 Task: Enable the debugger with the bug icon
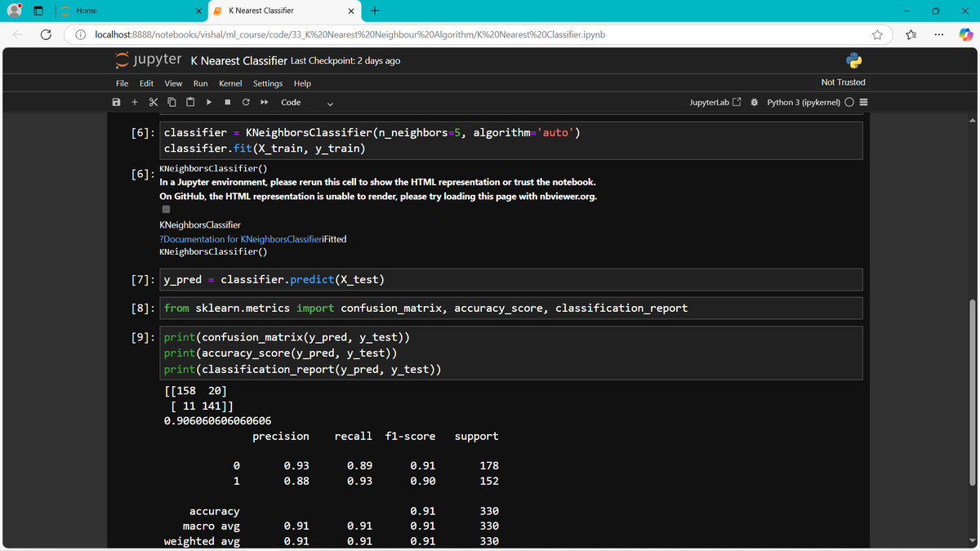coord(755,103)
